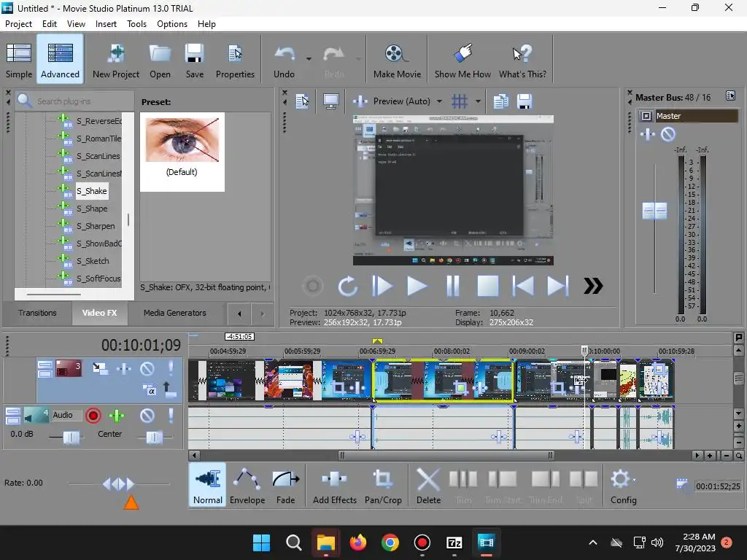Screen dimensions: 747x560
Task: Activate What's This help
Action: click(522, 60)
